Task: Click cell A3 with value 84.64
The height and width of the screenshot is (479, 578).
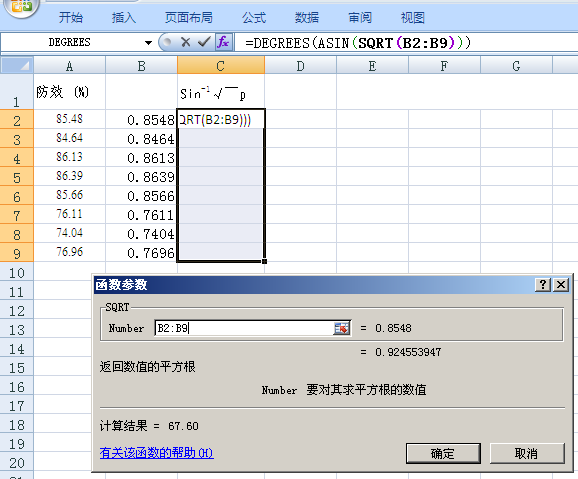Action: tap(69, 138)
